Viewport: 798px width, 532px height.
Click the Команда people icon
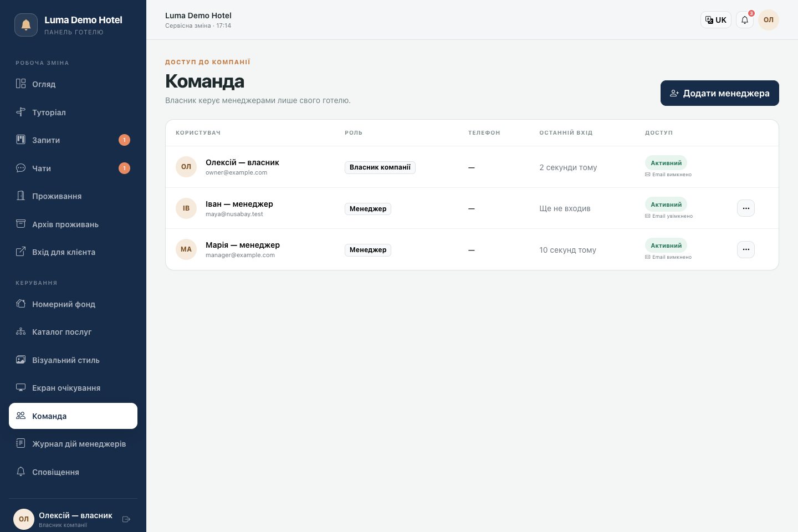tap(21, 416)
